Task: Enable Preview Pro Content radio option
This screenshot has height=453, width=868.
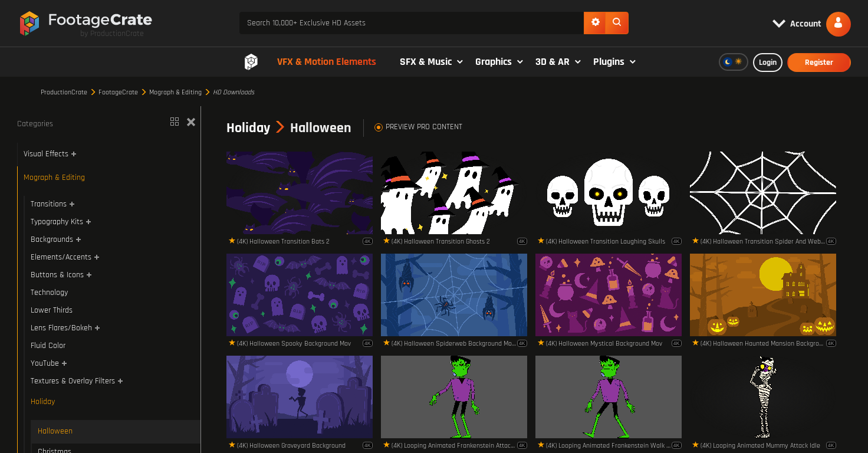Action: [379, 127]
